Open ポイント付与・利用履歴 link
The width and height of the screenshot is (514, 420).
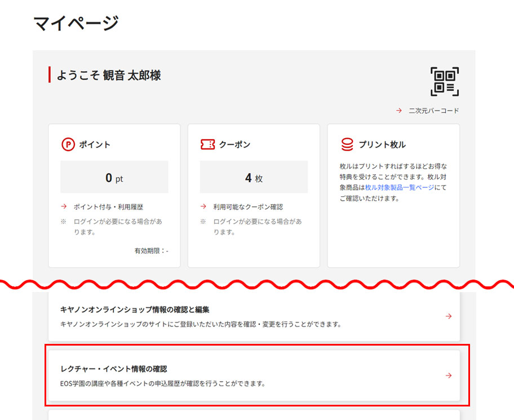tap(108, 207)
